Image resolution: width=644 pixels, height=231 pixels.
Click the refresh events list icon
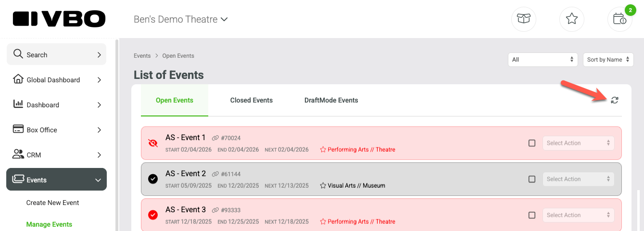point(614,100)
